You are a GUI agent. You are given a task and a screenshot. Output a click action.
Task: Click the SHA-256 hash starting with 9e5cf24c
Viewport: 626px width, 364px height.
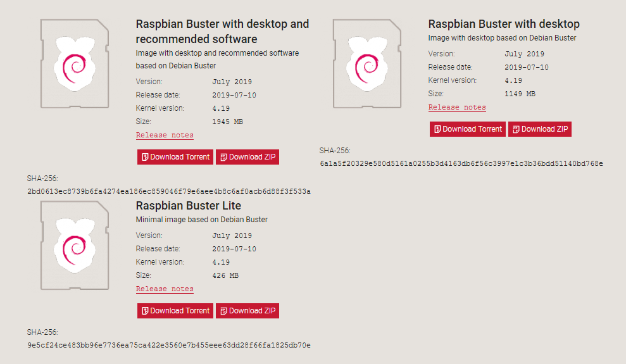point(169,345)
